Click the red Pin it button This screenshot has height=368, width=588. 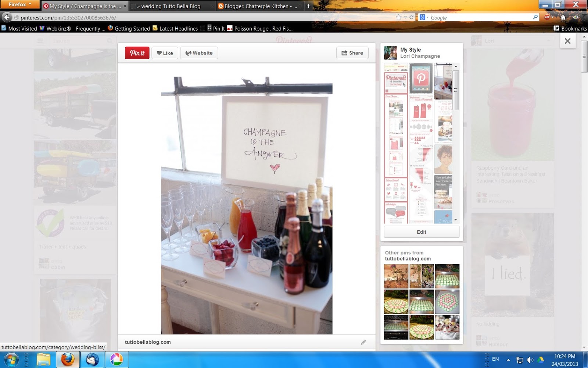click(x=137, y=53)
